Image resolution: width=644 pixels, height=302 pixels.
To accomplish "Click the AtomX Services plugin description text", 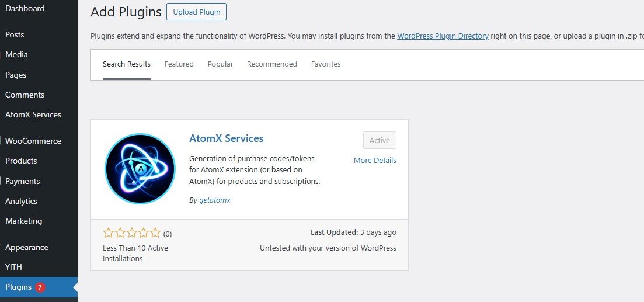I will 255,170.
